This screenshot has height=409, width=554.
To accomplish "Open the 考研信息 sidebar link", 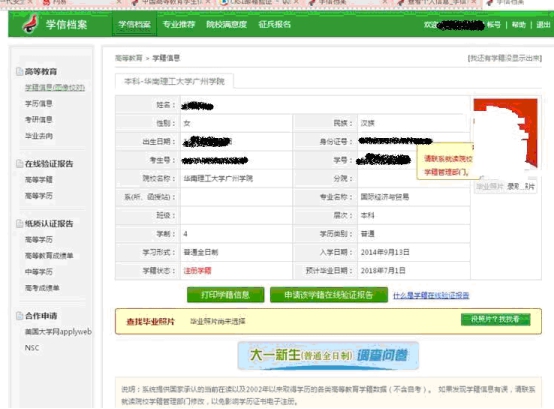I will tap(39, 120).
